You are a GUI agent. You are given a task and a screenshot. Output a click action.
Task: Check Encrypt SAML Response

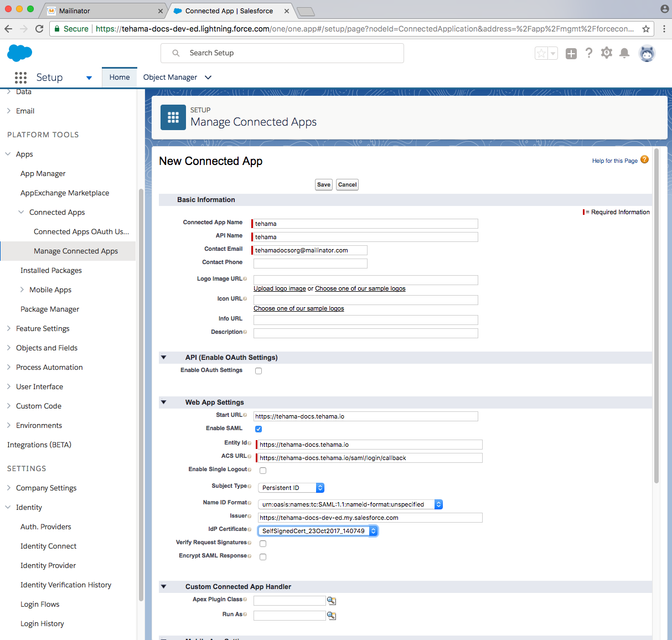point(263,557)
